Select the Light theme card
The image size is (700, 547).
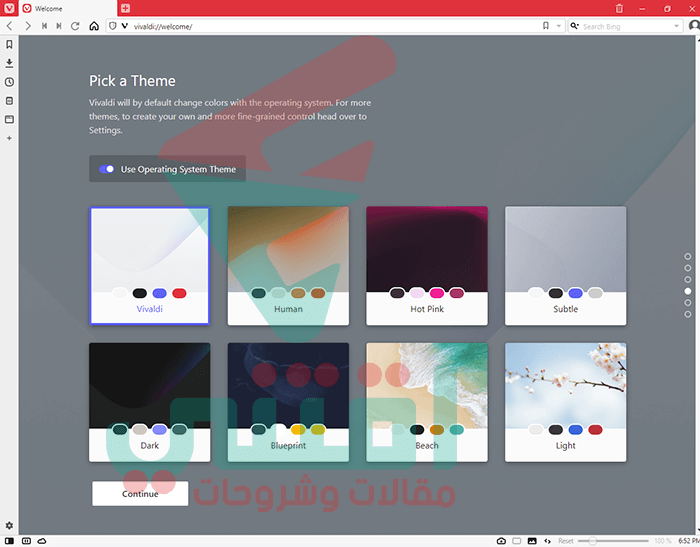tap(566, 402)
